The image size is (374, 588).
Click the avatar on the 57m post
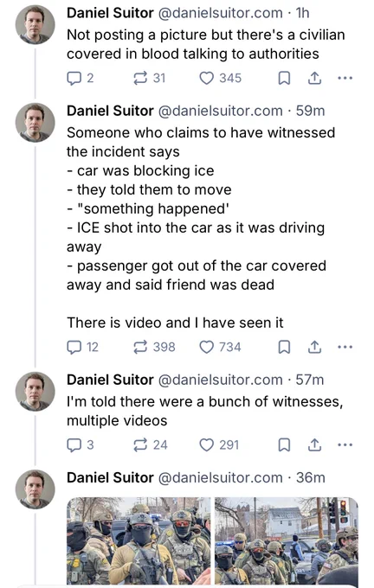pos(35,392)
